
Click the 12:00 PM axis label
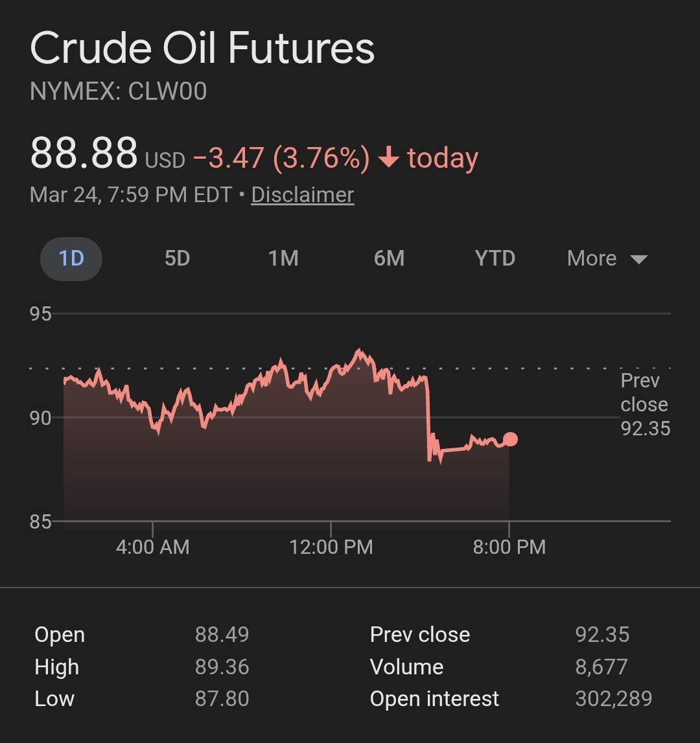(x=331, y=547)
